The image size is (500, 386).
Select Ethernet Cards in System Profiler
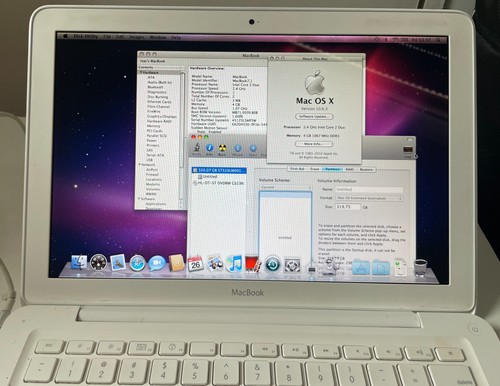coord(159,102)
